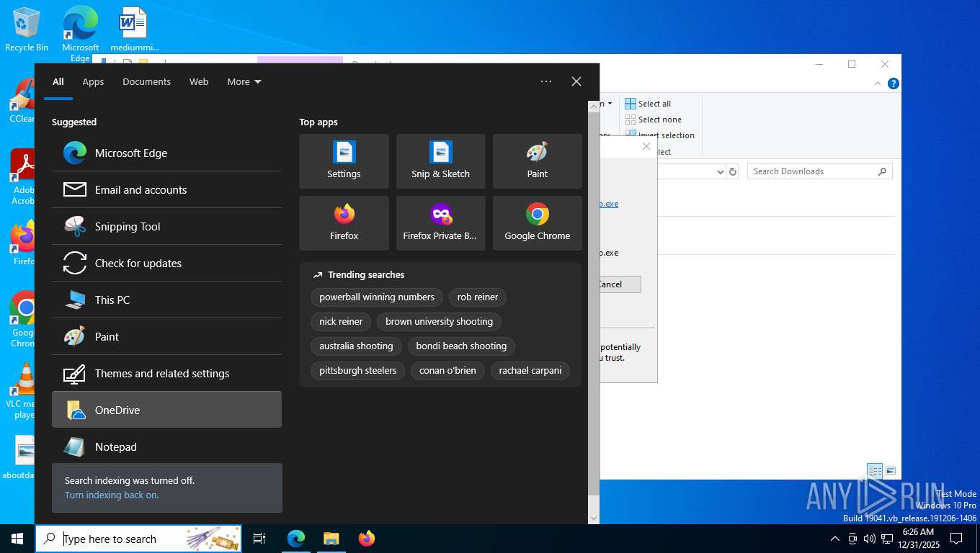Search trending pittsburgh steelers
Viewport: 980px width, 553px height.
(x=357, y=370)
